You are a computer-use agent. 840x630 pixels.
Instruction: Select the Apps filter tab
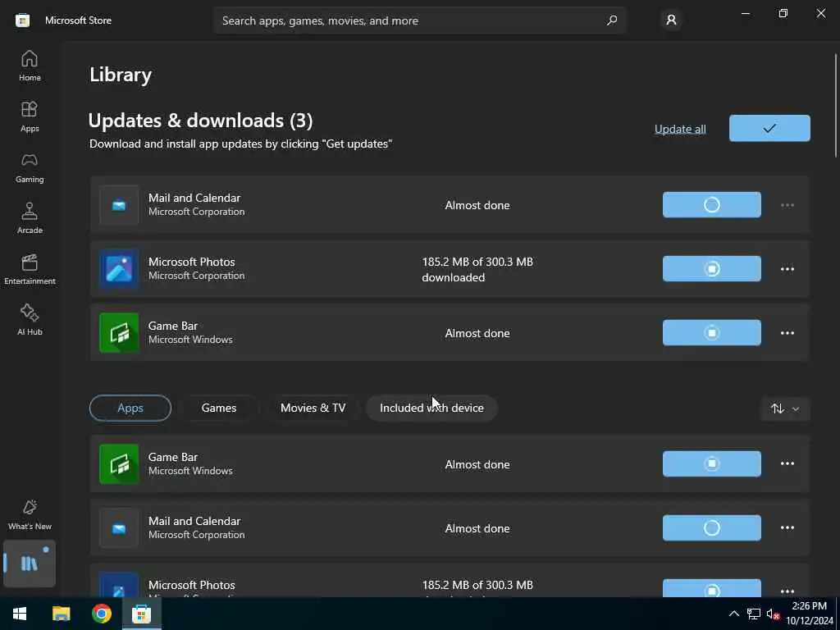click(130, 409)
